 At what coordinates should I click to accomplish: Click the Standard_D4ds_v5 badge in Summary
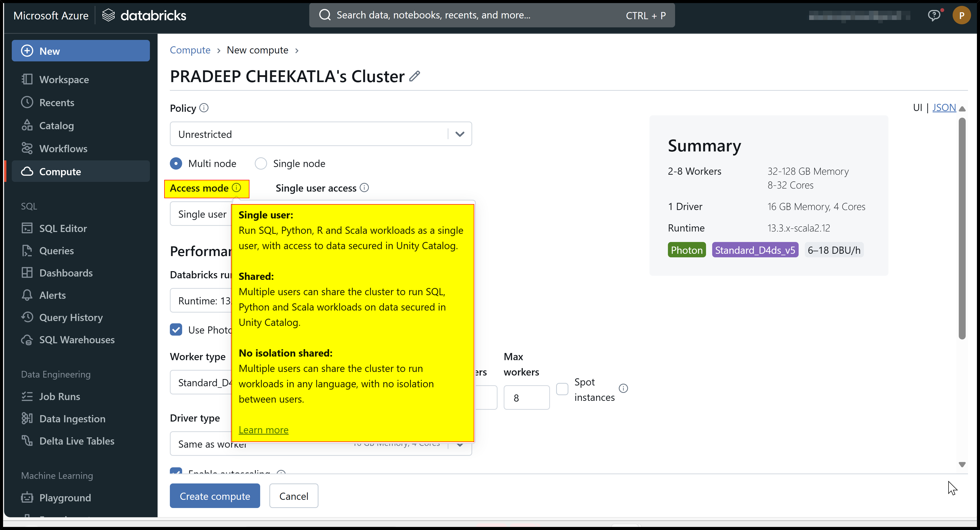click(x=755, y=250)
